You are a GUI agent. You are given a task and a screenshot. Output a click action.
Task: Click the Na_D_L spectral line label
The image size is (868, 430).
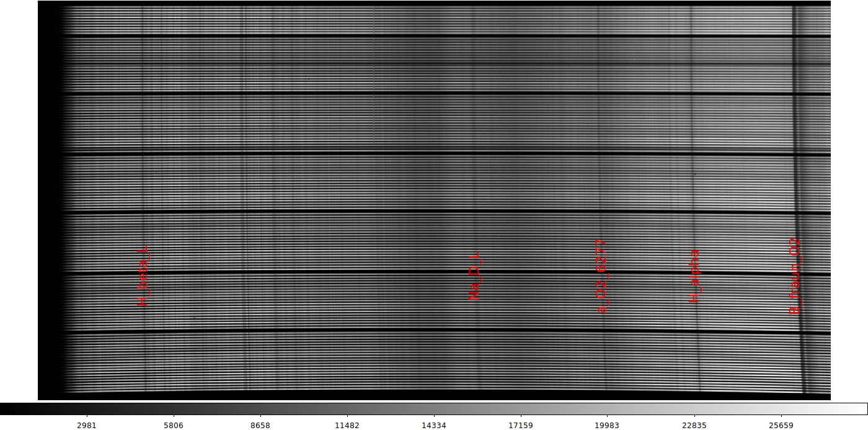click(474, 276)
